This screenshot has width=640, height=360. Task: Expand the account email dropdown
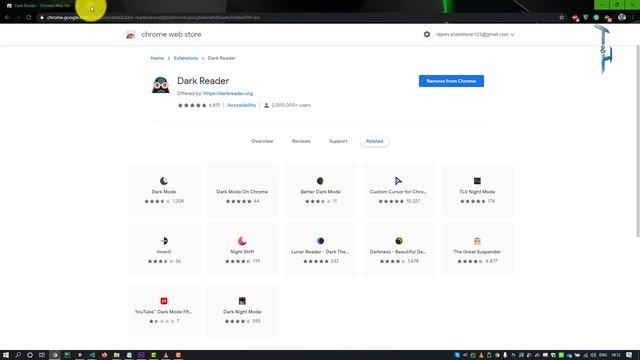475,34
